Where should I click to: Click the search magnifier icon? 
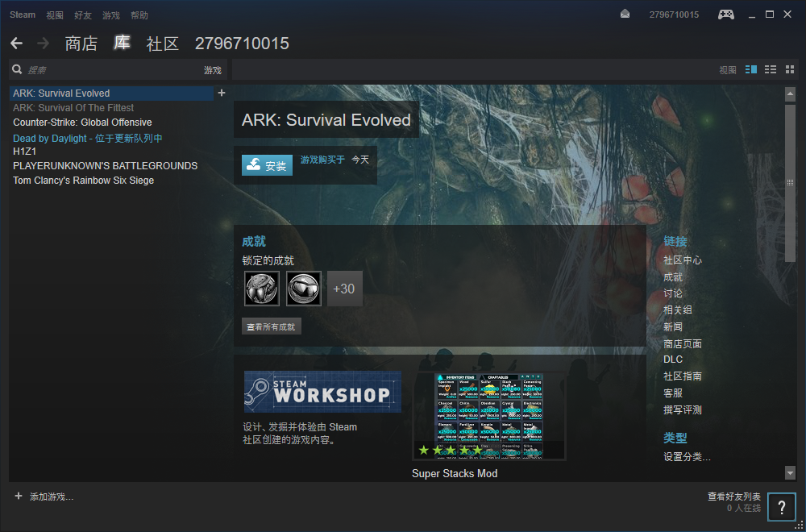click(x=17, y=69)
